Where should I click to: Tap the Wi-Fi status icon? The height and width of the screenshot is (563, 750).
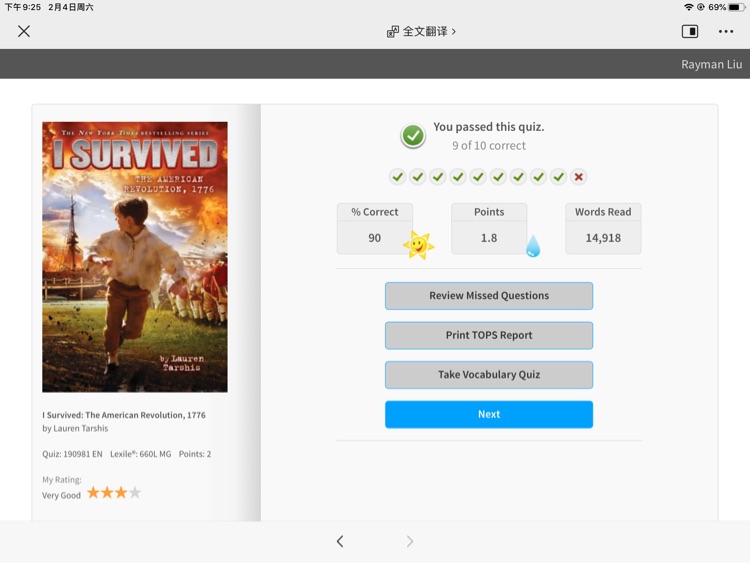[688, 7]
